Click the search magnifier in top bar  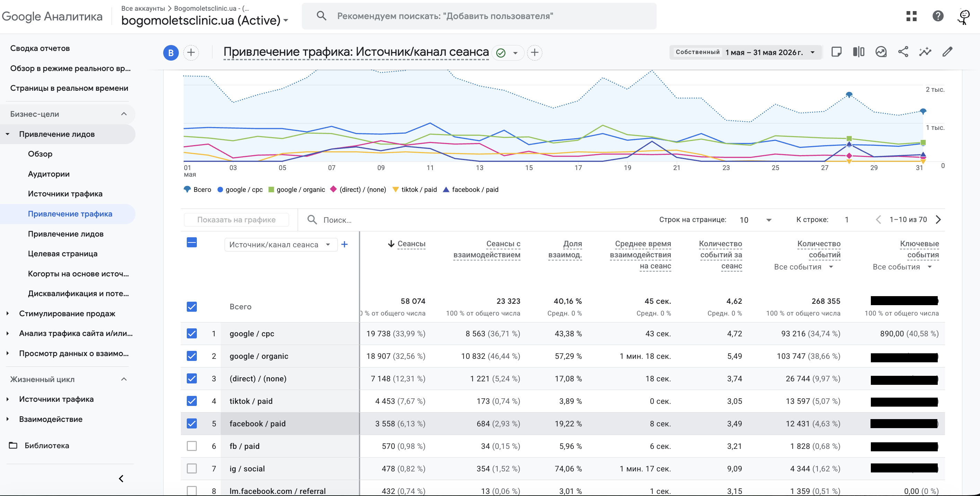322,16
